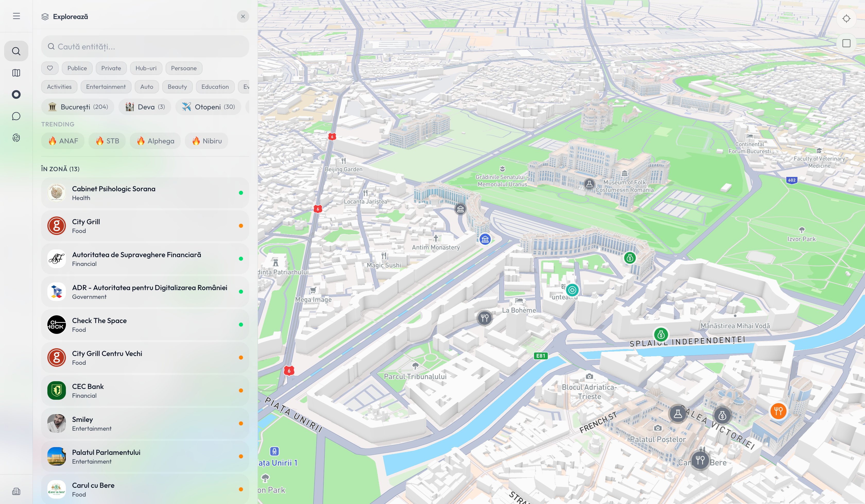The image size is (865, 504).
Task: Click the ring-shaped sidebar icon
Action: click(x=16, y=94)
